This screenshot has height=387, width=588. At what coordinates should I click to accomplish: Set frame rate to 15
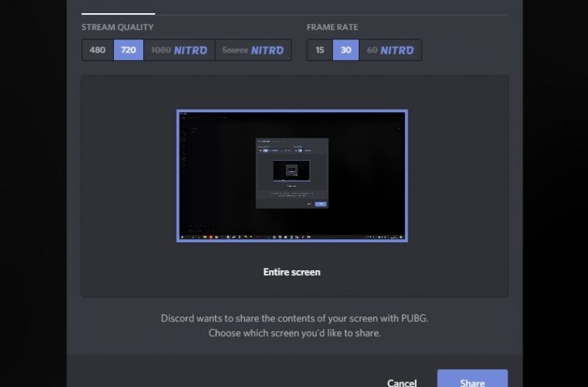tap(320, 50)
